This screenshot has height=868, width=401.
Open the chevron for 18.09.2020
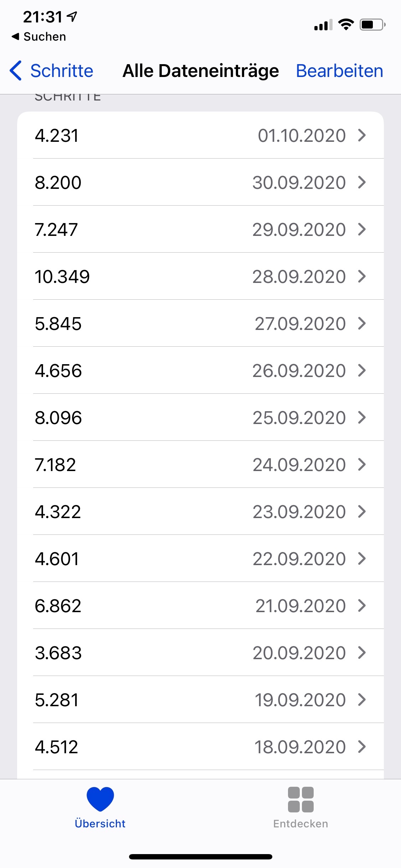[362, 747]
